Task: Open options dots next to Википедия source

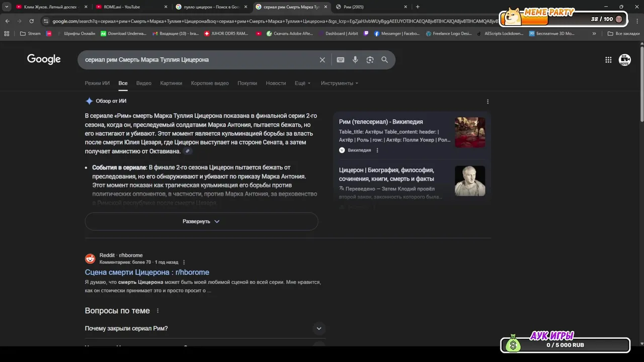Action: coord(377,150)
